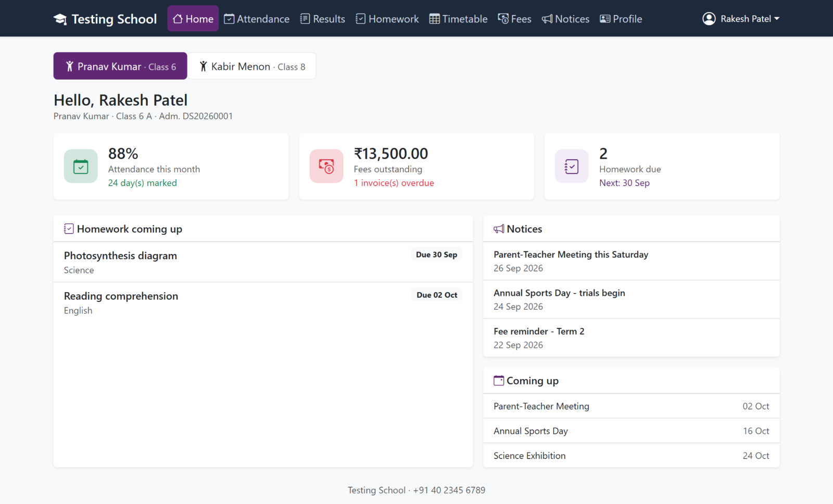Click the list icon beside Results
833x504 pixels.
(x=305, y=19)
